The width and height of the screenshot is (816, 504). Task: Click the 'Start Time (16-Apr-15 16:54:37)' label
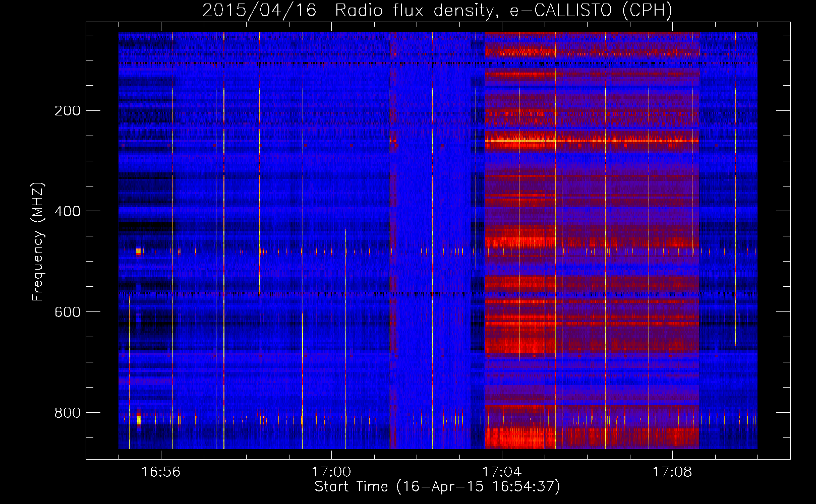(437, 487)
